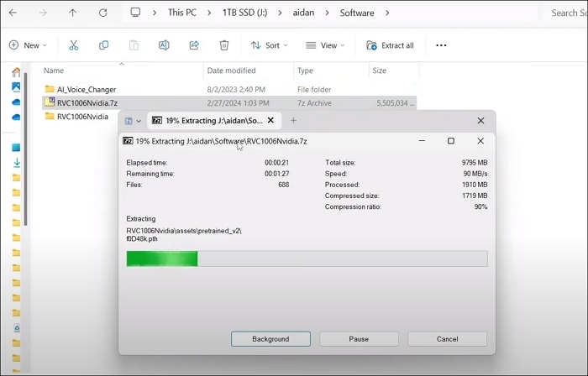Expand the View layout dropdown
This screenshot has width=588, height=376.
pos(326,45)
